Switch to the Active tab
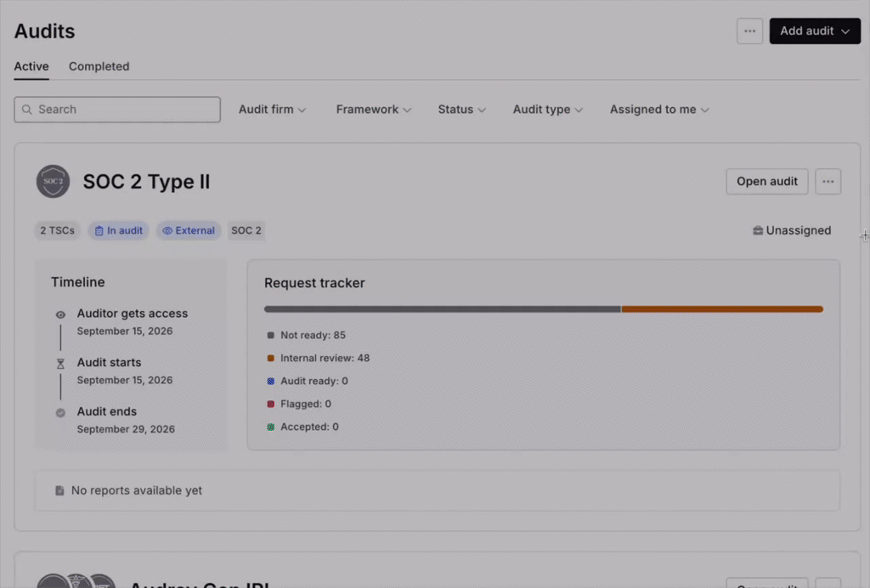The height and width of the screenshot is (588, 870). tap(31, 66)
